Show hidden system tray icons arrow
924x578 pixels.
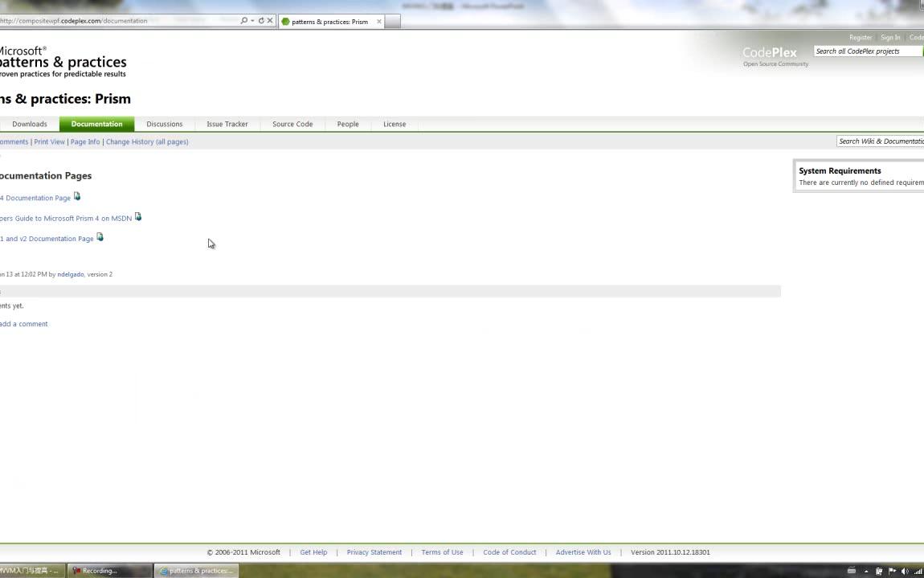click(866, 571)
